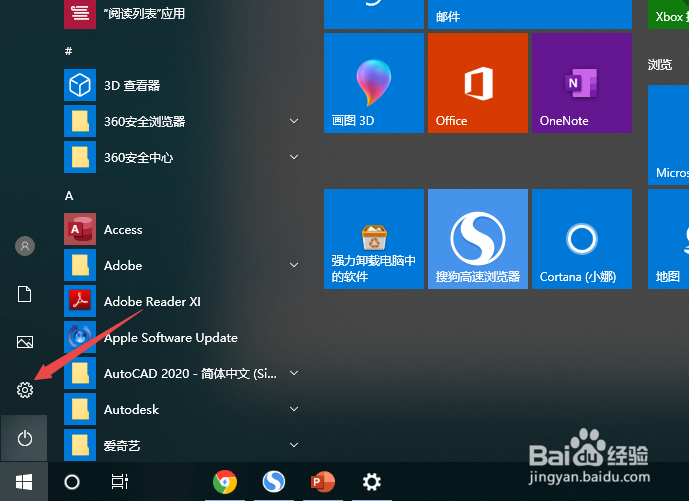This screenshot has width=689, height=501.
Task: Launch Google Chrome from the taskbar
Action: click(225, 482)
